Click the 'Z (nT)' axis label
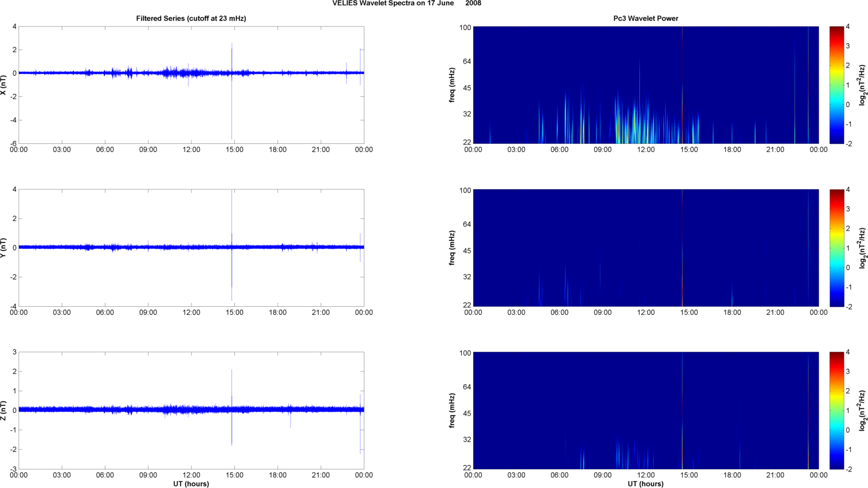The image size is (868, 488). 3,411
